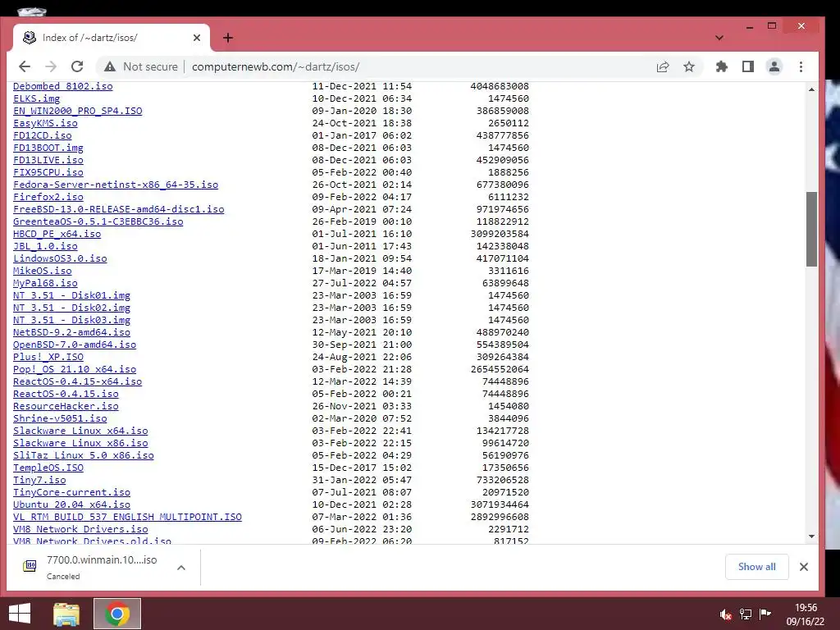Go back to the previous page
Viewport: 840px width, 630px height.
[x=25, y=66]
